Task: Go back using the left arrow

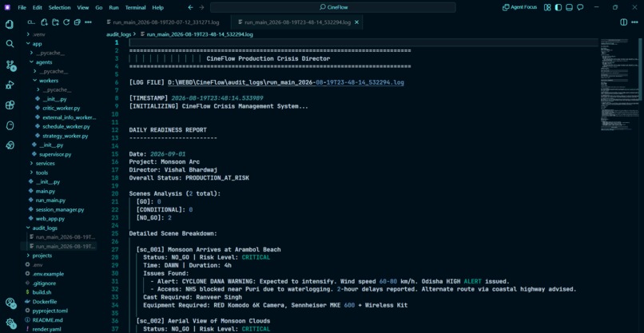Action: pyautogui.click(x=190, y=7)
